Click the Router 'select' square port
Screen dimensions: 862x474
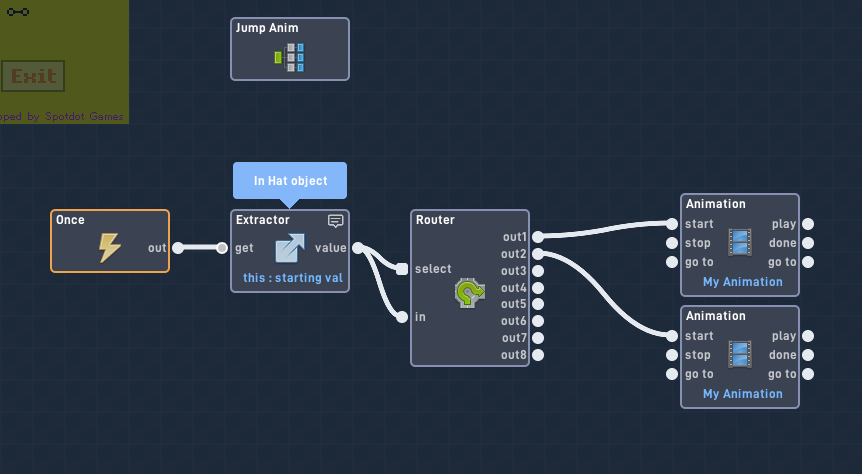(402, 269)
